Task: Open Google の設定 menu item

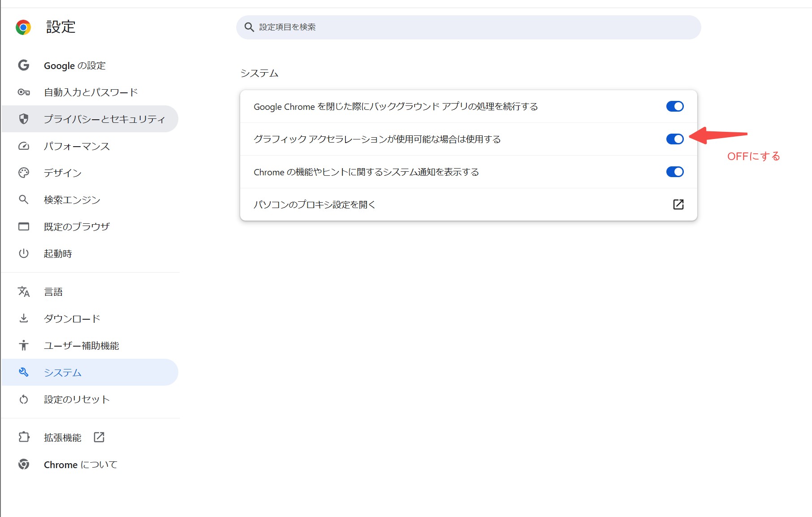Action: 90,65
